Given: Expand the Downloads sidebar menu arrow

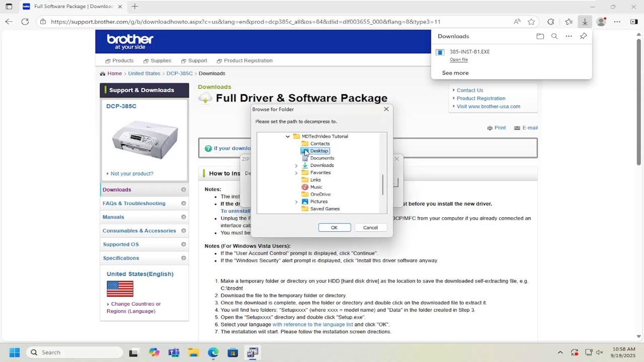Looking at the screenshot, I should (x=184, y=190).
